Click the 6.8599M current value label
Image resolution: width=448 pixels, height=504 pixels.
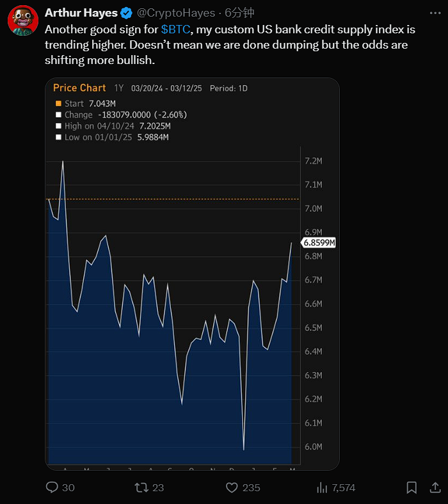pyautogui.click(x=319, y=243)
